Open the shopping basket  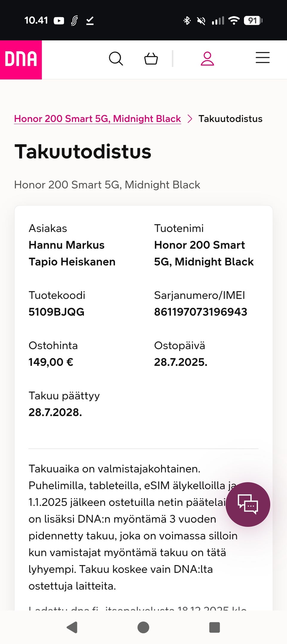point(151,59)
